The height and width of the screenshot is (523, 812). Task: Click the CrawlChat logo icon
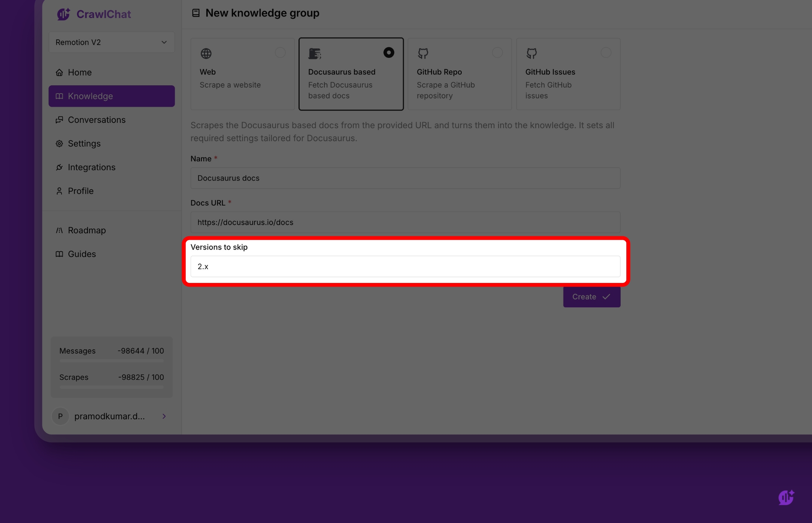tap(64, 14)
